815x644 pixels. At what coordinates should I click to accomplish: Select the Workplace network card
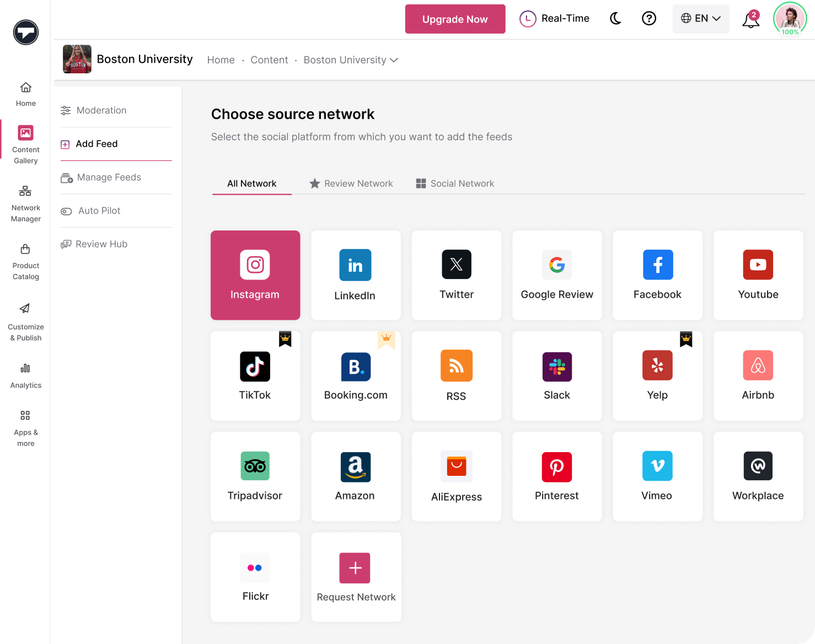click(758, 476)
